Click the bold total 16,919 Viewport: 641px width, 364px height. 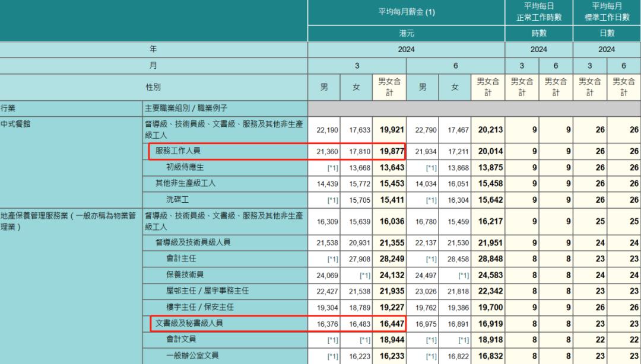pos(491,324)
